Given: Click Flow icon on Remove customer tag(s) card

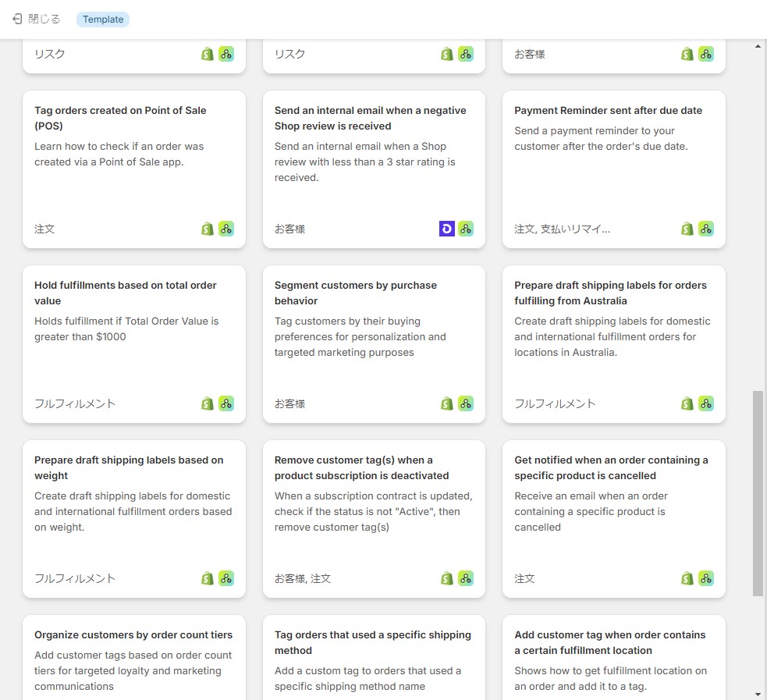Looking at the screenshot, I should pyautogui.click(x=466, y=578).
